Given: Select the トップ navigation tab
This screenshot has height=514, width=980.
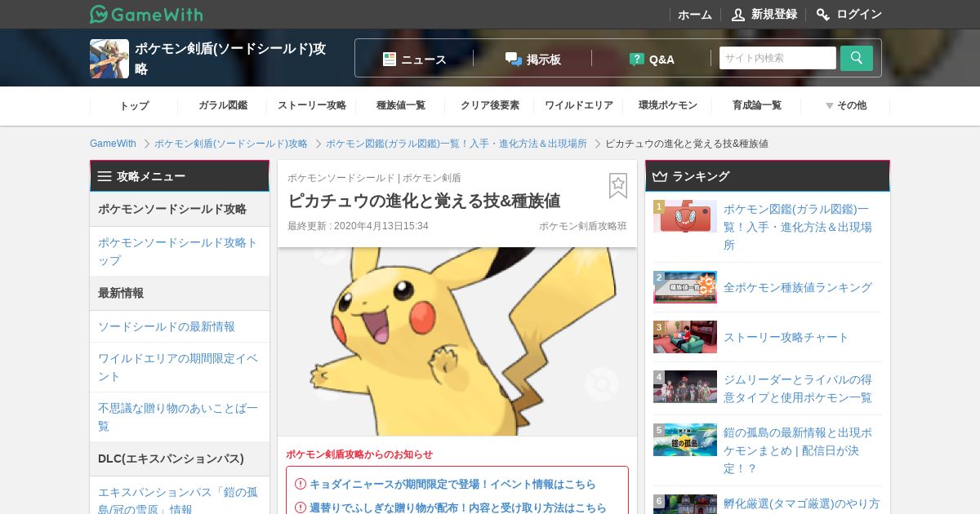Looking at the screenshot, I should [134, 105].
